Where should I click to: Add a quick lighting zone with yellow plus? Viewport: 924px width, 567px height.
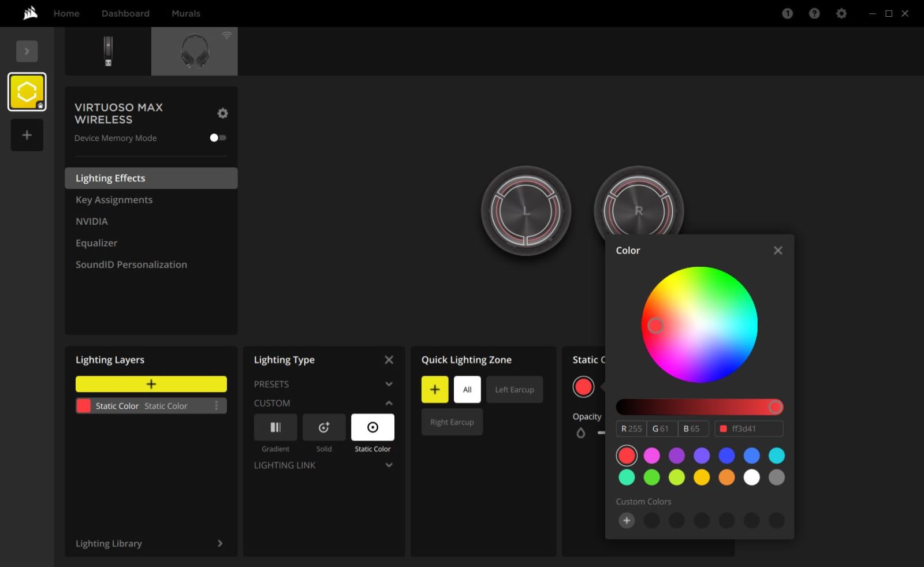coord(435,389)
